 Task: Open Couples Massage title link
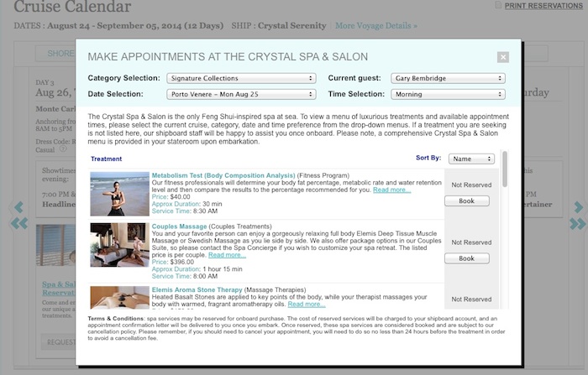click(x=179, y=227)
